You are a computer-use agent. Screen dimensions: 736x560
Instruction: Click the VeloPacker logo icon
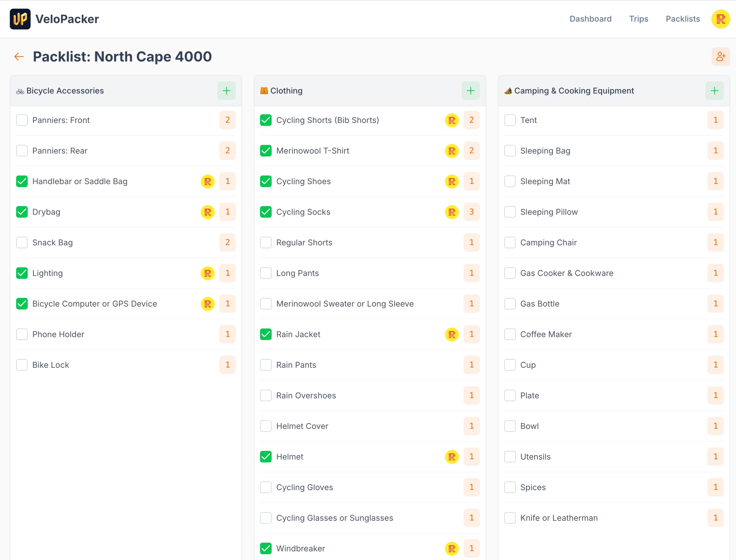(x=20, y=19)
